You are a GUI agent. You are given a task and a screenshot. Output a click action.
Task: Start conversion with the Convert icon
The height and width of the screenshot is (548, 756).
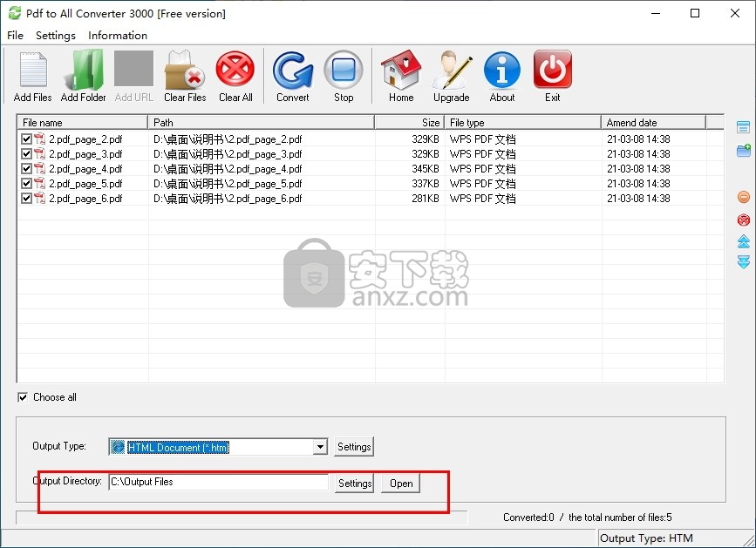point(293,71)
